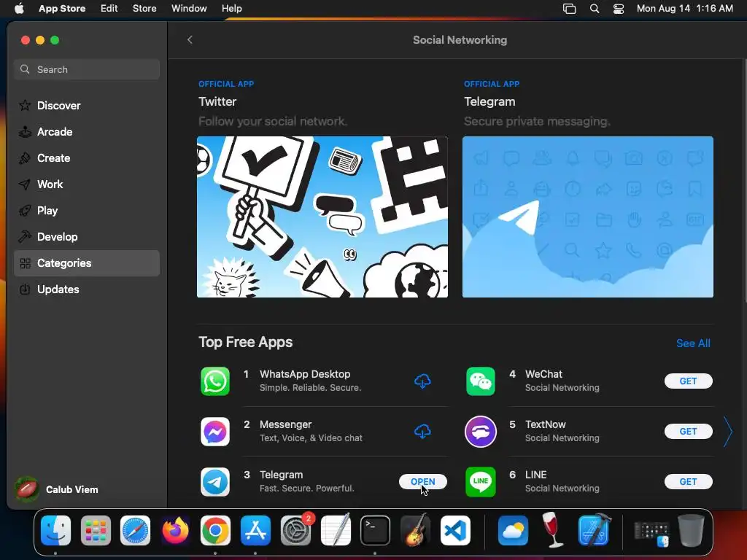This screenshot has width=747, height=560.
Task: Click the WeChat app icon
Action: tap(480, 381)
